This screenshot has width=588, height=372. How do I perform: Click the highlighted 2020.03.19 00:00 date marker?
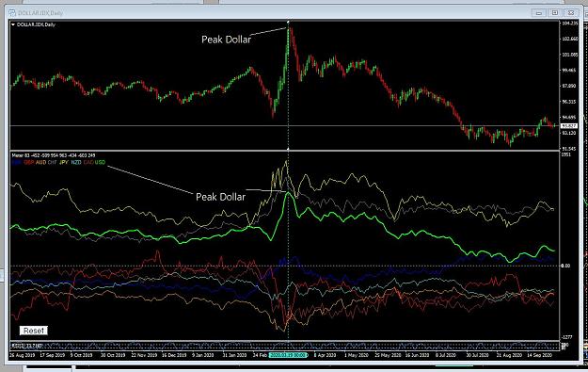(288, 355)
